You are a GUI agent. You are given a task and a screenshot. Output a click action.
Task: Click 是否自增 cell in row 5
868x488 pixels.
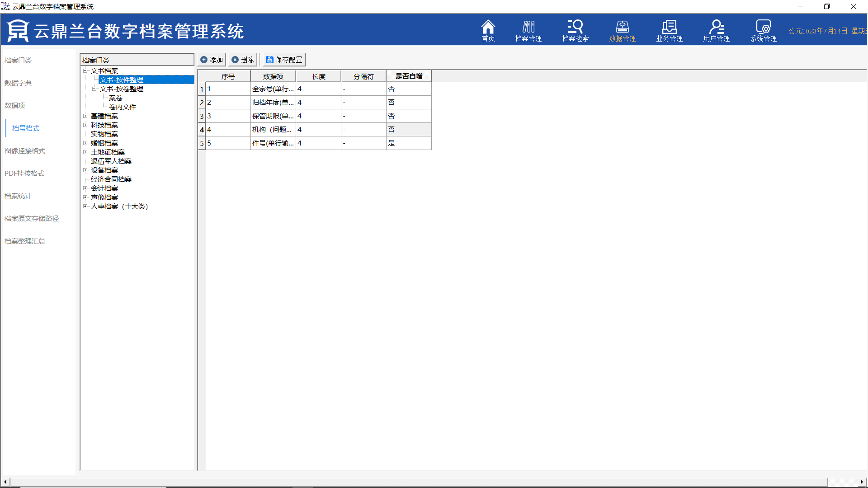(x=408, y=143)
